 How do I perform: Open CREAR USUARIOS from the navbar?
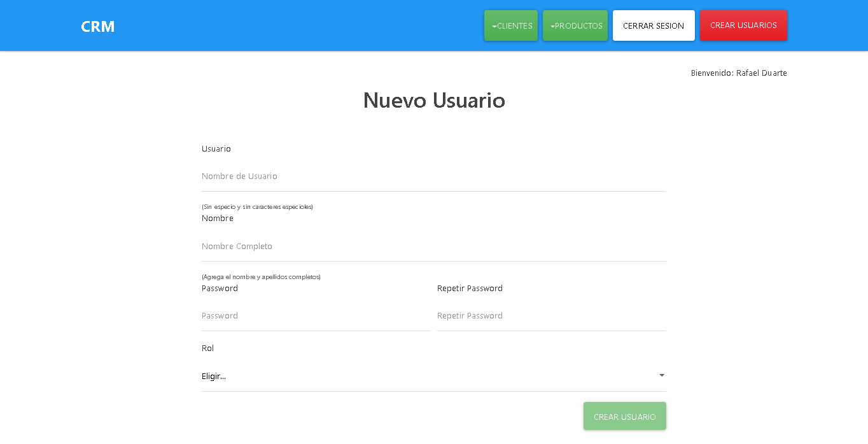pyautogui.click(x=743, y=25)
